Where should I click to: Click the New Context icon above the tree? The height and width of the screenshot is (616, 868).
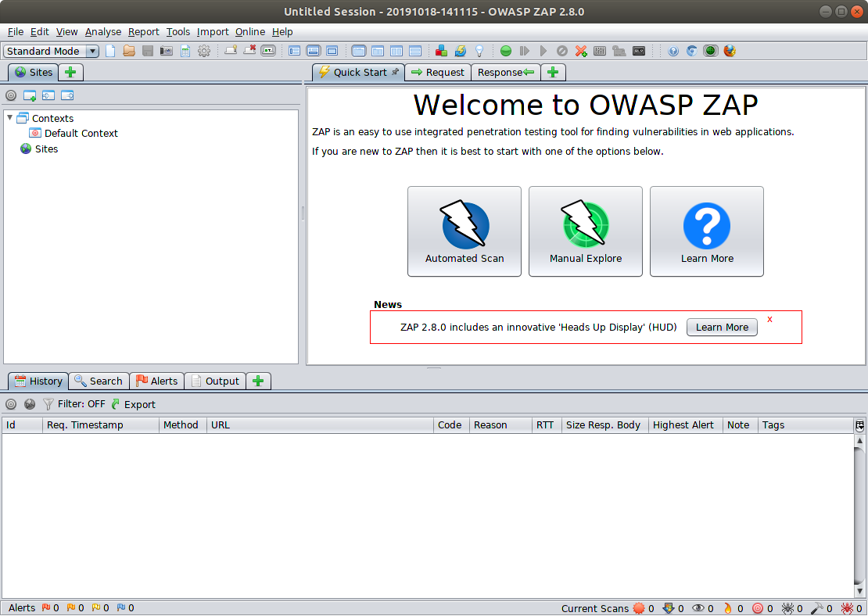point(30,95)
